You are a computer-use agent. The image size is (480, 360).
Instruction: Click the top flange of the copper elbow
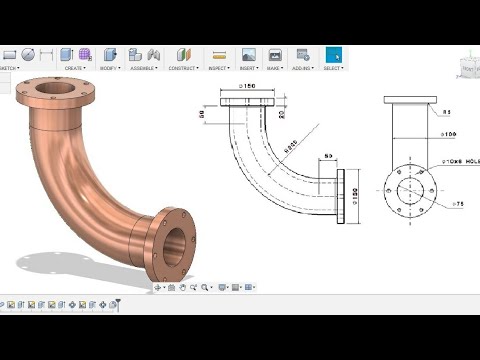click(x=55, y=92)
